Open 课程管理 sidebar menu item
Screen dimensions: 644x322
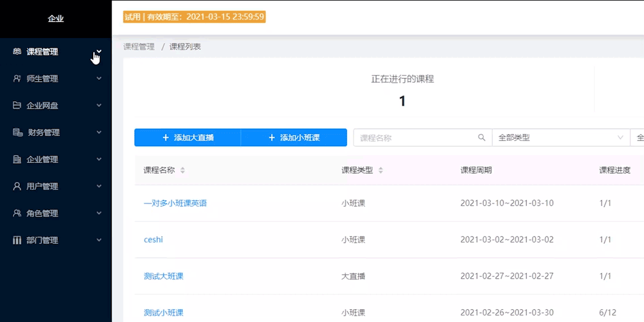point(56,52)
